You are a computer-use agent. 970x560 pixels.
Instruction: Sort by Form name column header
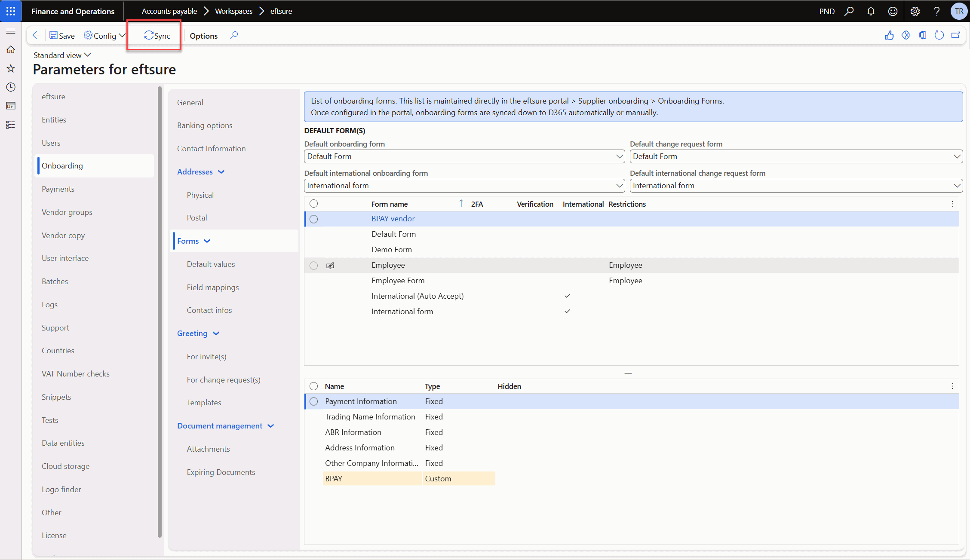point(390,204)
